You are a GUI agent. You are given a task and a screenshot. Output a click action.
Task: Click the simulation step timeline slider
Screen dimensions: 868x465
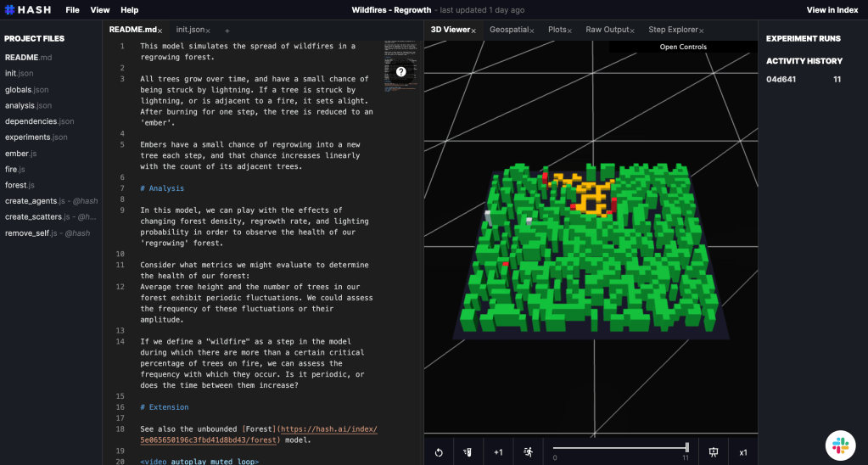619,447
